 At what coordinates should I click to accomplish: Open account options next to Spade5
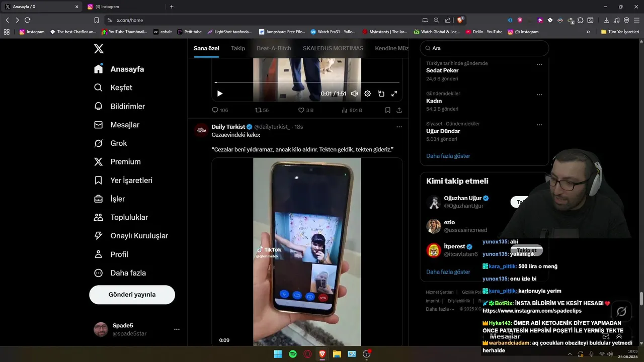point(177,329)
